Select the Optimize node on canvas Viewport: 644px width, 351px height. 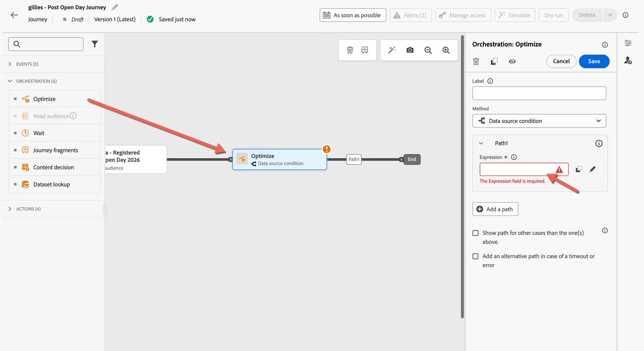click(280, 159)
